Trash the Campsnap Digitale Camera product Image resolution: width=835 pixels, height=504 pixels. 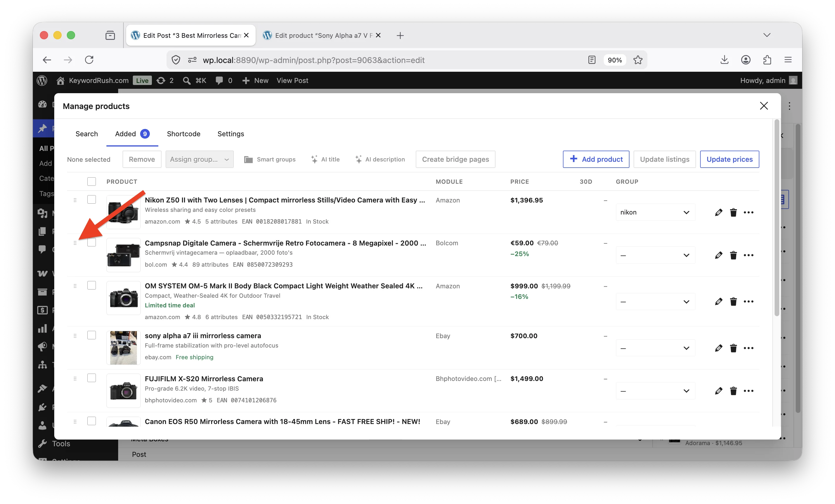pos(733,255)
